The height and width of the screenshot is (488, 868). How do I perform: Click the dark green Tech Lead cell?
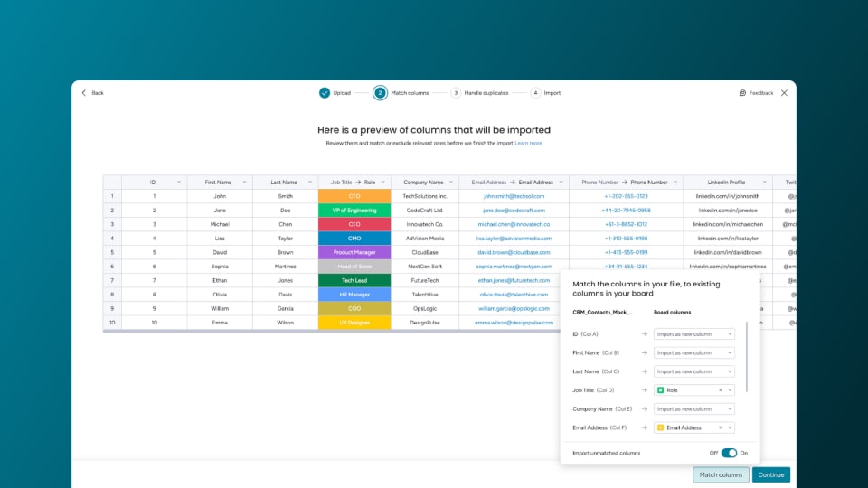(x=354, y=280)
